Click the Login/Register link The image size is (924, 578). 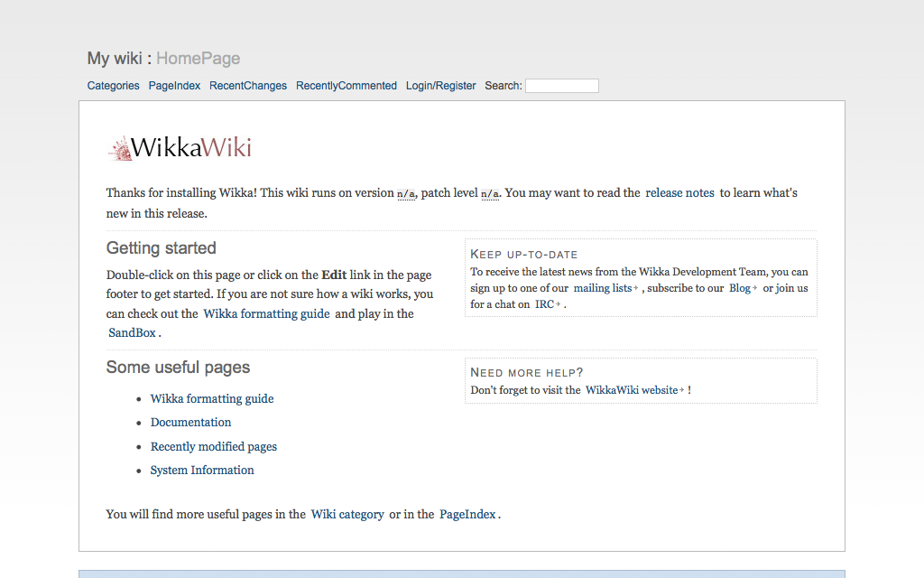click(x=440, y=86)
